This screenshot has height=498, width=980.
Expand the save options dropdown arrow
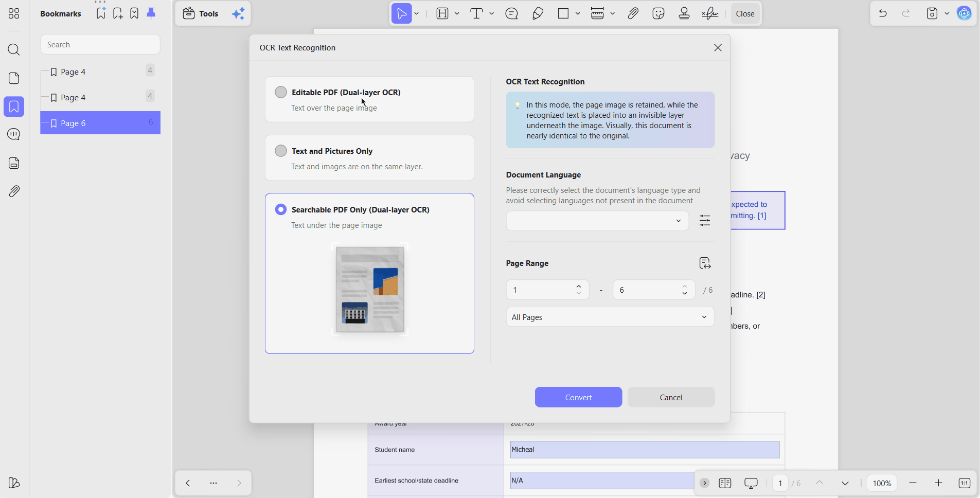947,13
